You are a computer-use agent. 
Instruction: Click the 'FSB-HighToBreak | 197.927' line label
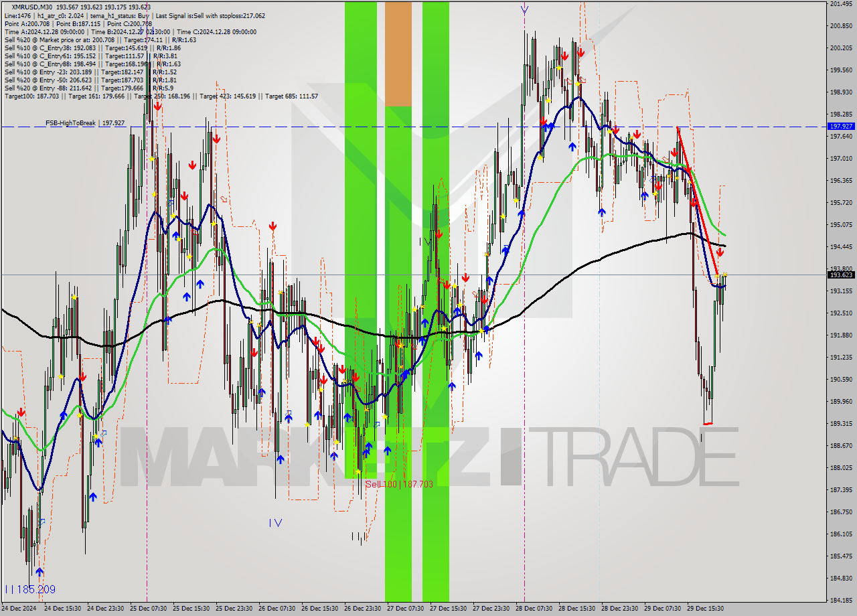(x=85, y=123)
